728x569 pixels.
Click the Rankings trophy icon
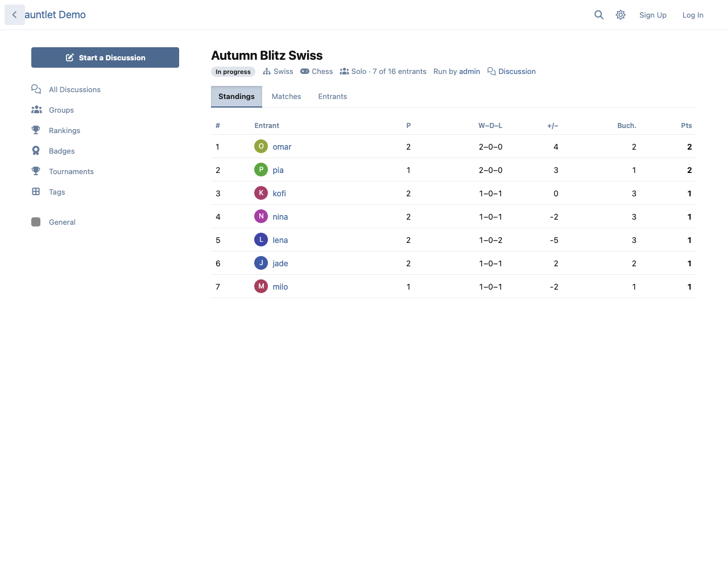pos(36,130)
